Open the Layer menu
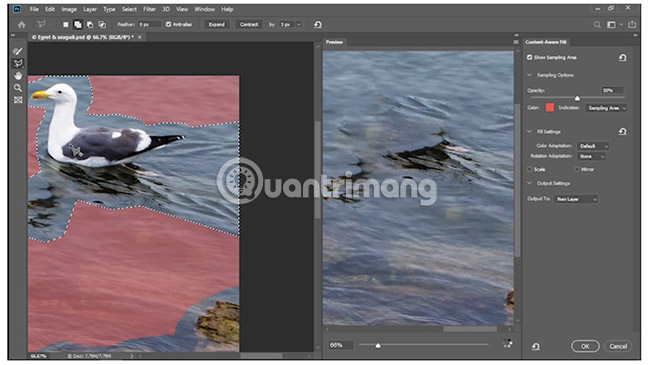This screenshot has height=365, width=650. tap(90, 9)
